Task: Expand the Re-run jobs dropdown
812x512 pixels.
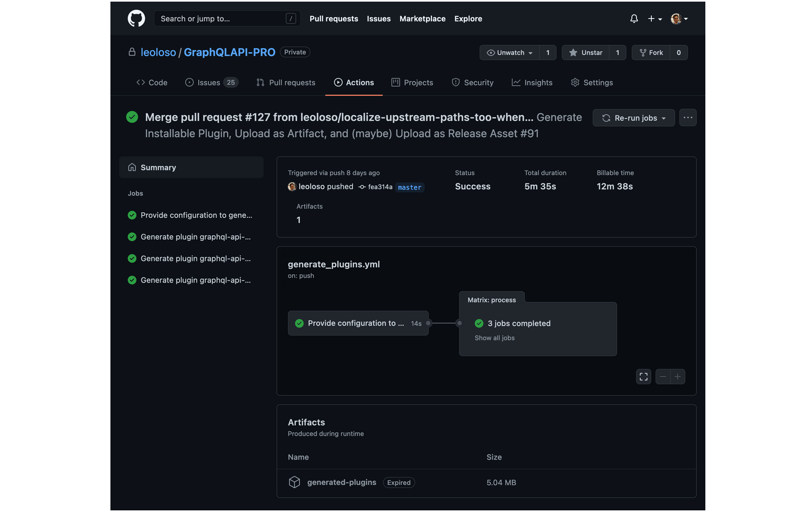Action: 633,118
